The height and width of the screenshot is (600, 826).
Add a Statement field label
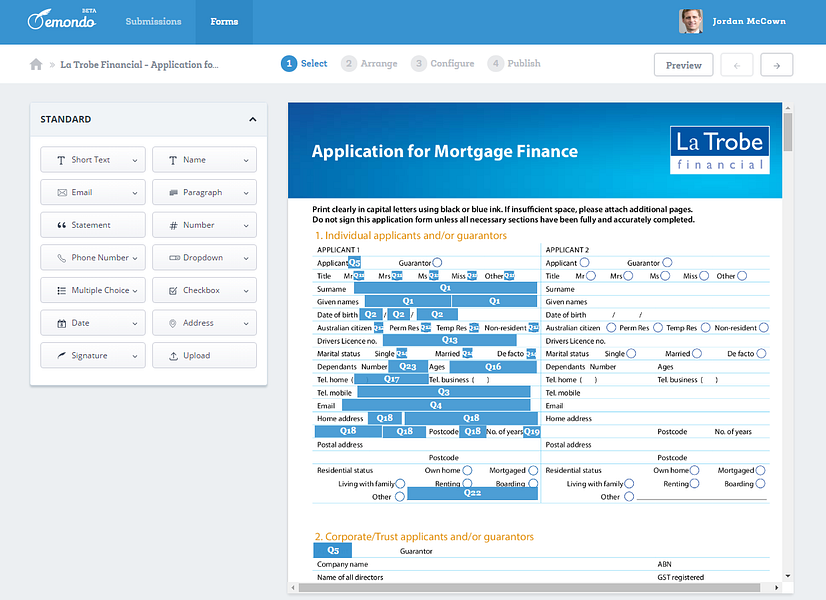(91, 225)
